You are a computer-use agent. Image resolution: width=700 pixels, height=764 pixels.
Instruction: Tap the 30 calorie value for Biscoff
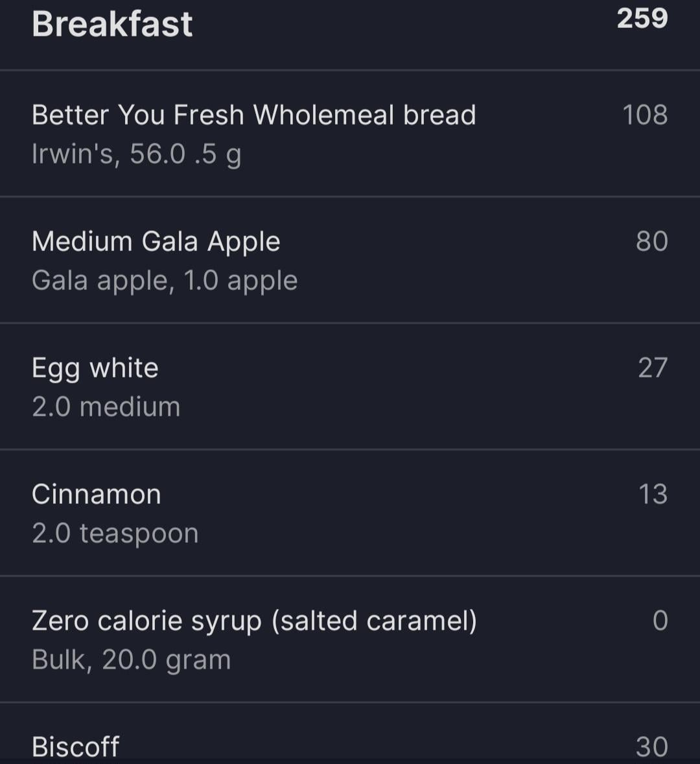pyautogui.click(x=652, y=746)
